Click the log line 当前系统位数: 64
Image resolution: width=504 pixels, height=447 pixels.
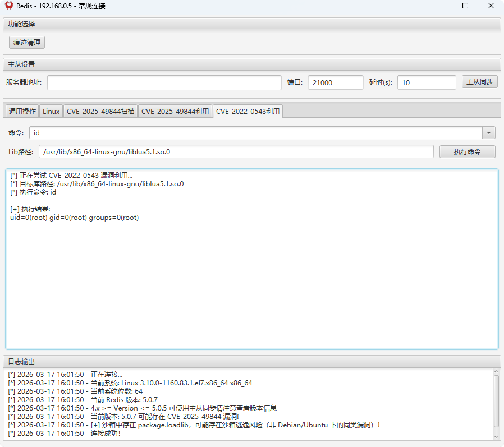pyautogui.click(x=75, y=391)
